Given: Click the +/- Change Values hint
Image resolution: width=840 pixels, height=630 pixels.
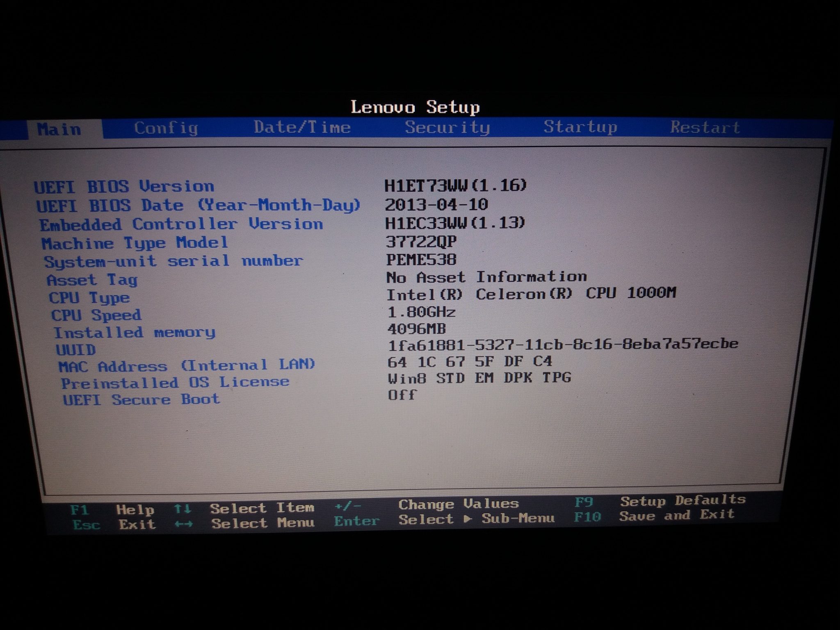Looking at the screenshot, I should 427,504.
